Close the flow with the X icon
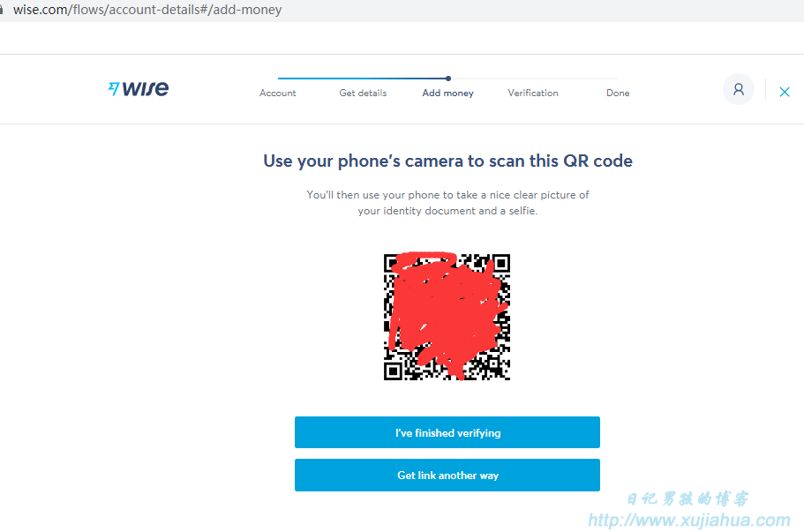804x532 pixels. click(x=784, y=92)
